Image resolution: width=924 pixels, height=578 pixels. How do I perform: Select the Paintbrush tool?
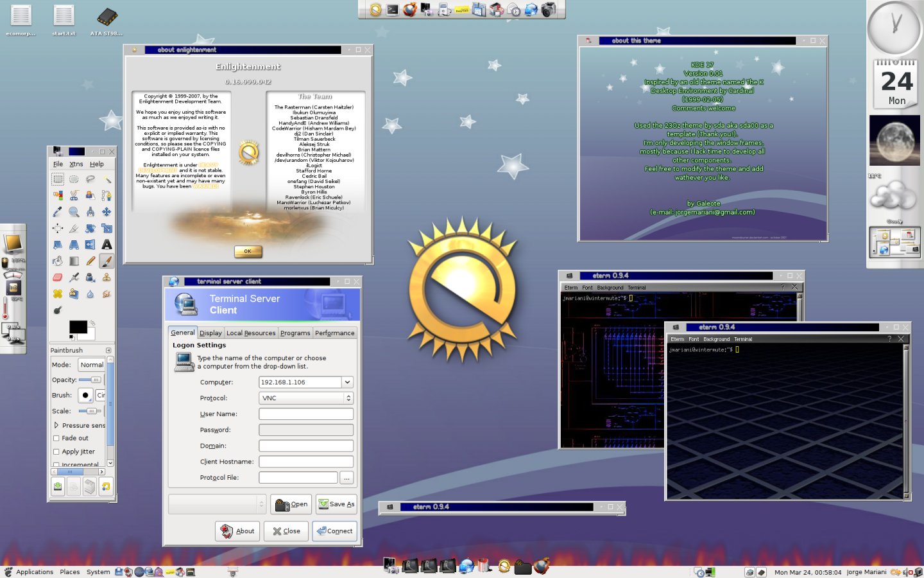[x=107, y=261]
